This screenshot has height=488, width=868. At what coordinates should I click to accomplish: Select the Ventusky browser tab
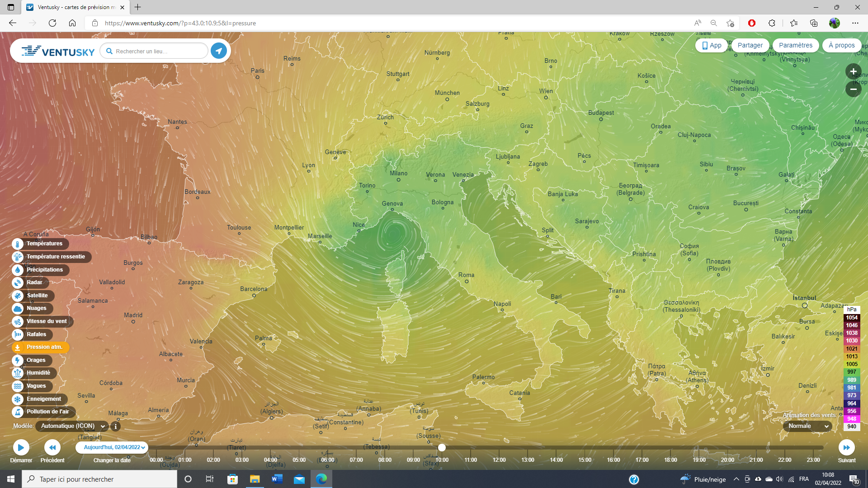(75, 7)
